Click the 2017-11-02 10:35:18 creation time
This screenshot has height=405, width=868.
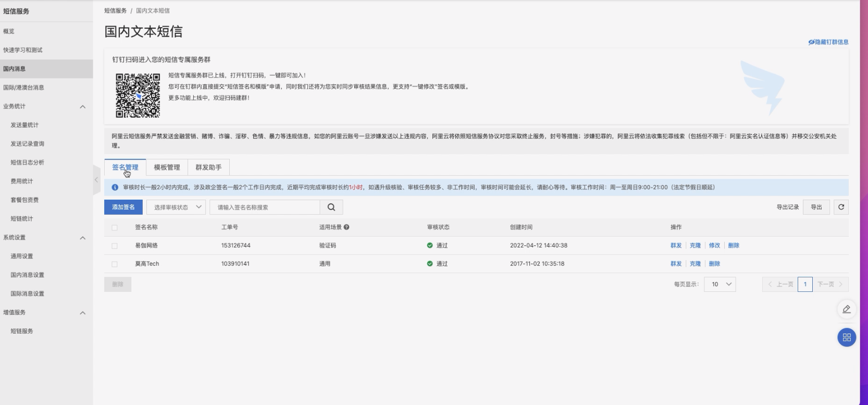pyautogui.click(x=537, y=264)
